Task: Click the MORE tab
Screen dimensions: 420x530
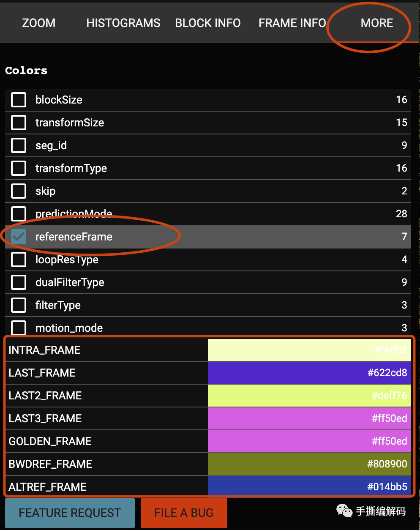Action: click(376, 23)
